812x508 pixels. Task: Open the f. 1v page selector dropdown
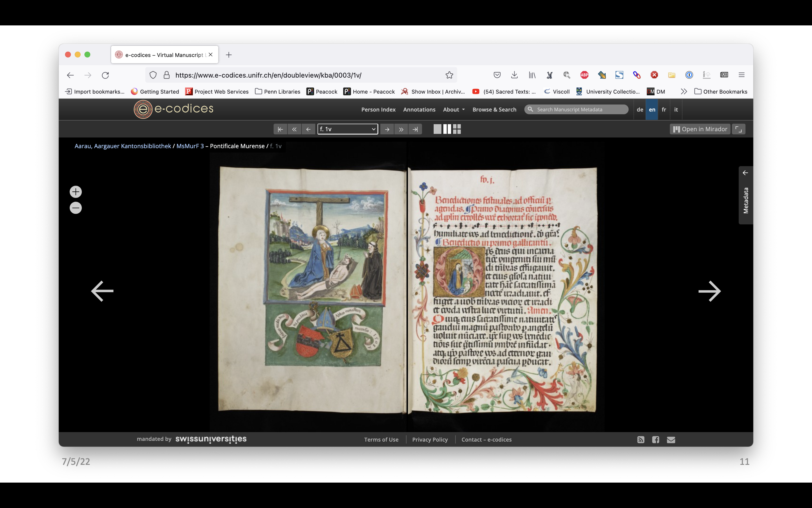point(348,129)
